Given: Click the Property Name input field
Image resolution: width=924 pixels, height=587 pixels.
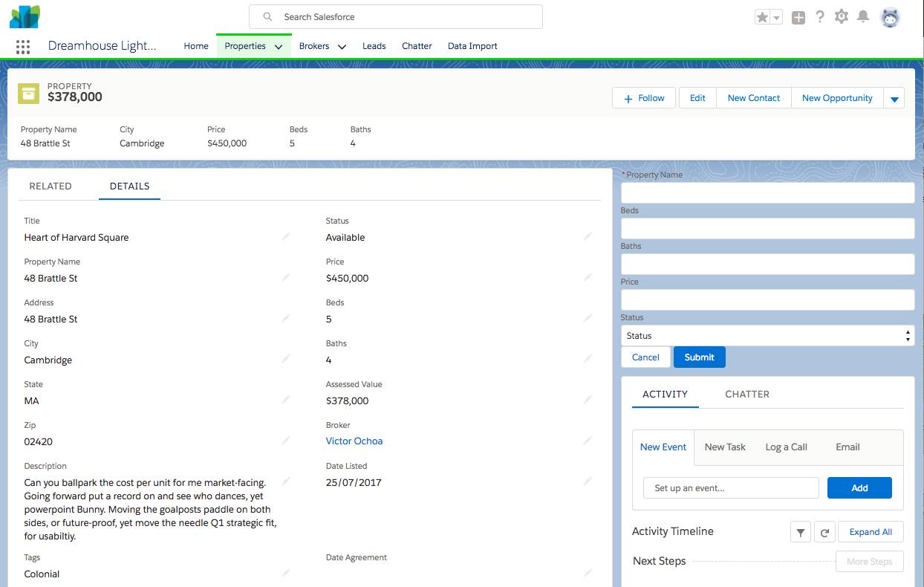Looking at the screenshot, I should click(767, 193).
